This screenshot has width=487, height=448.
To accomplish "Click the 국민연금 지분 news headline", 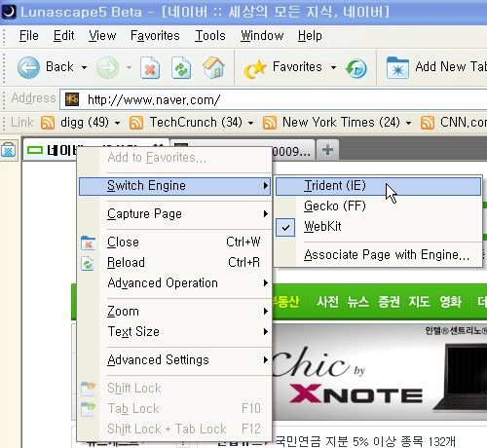I will coord(365,441).
